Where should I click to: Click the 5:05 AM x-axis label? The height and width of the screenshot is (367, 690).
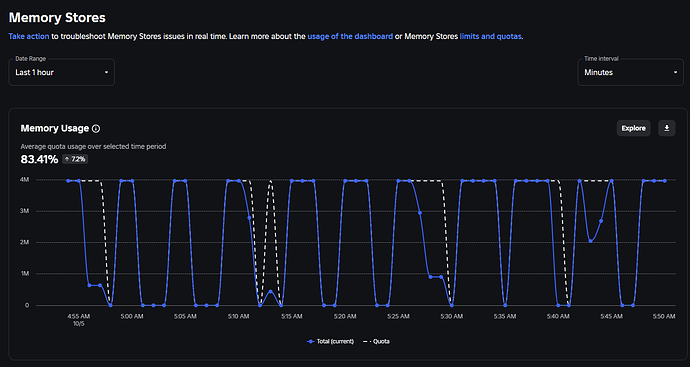(x=185, y=316)
